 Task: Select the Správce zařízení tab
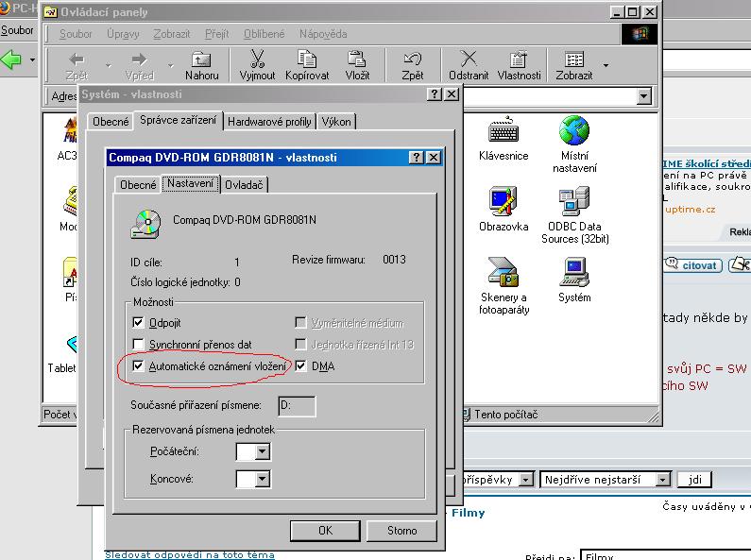(x=179, y=120)
